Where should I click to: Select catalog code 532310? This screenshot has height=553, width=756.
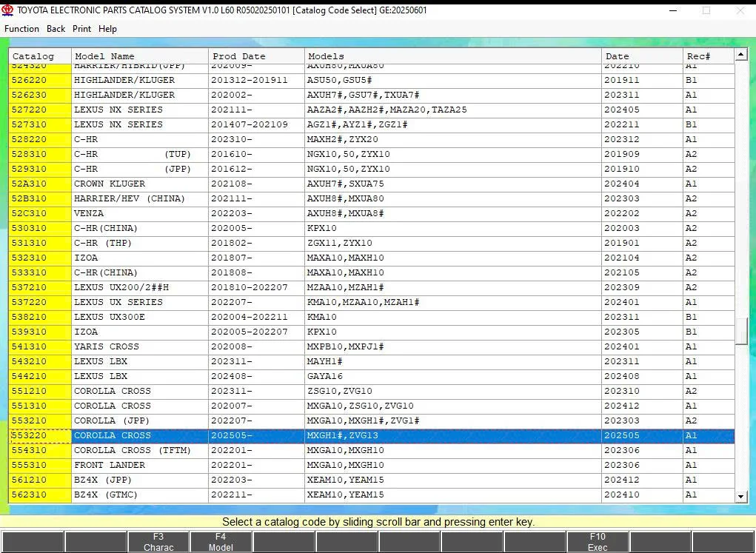pos(40,258)
